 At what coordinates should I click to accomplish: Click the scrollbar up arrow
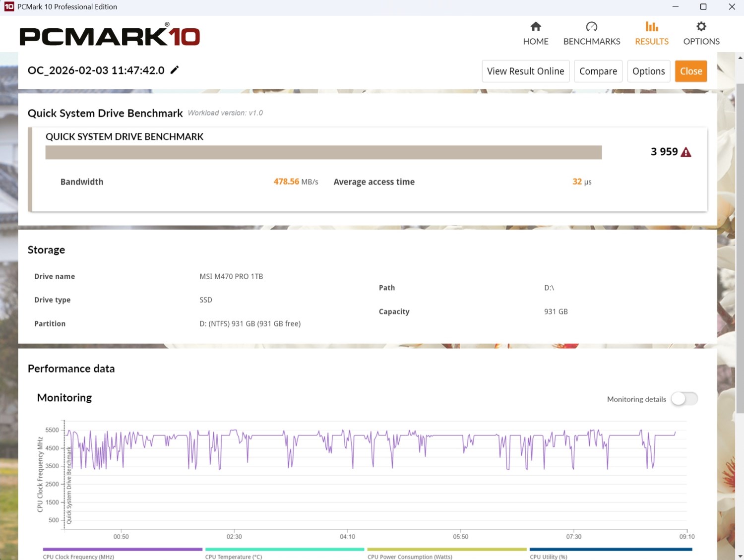(740, 57)
